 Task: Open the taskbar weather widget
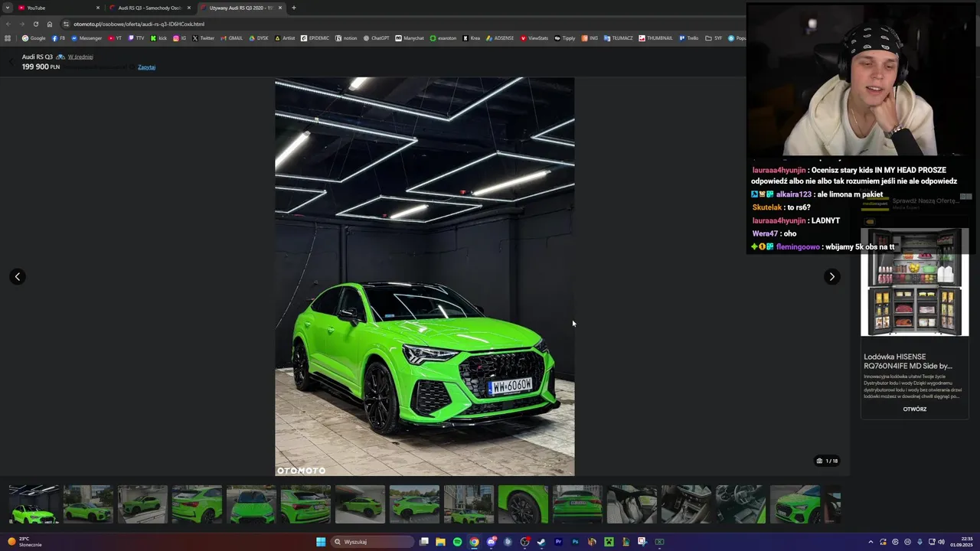pyautogui.click(x=24, y=542)
